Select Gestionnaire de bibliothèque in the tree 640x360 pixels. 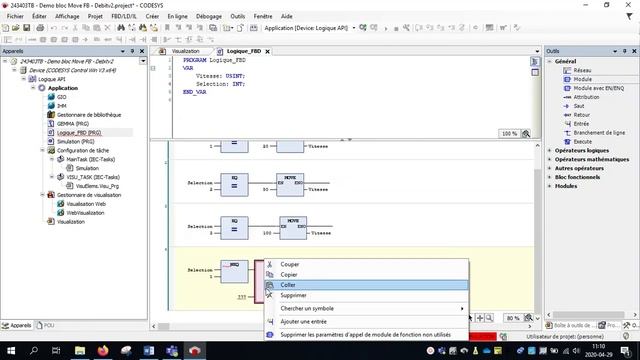coord(89,115)
